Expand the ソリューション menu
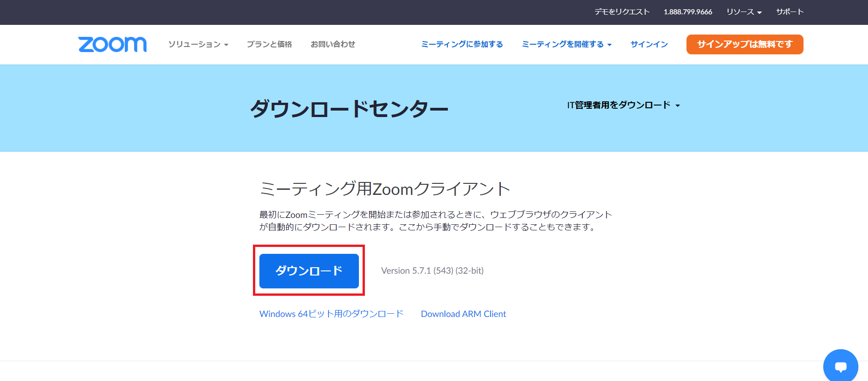Viewport: 868px width, 381px height. pyautogui.click(x=198, y=44)
